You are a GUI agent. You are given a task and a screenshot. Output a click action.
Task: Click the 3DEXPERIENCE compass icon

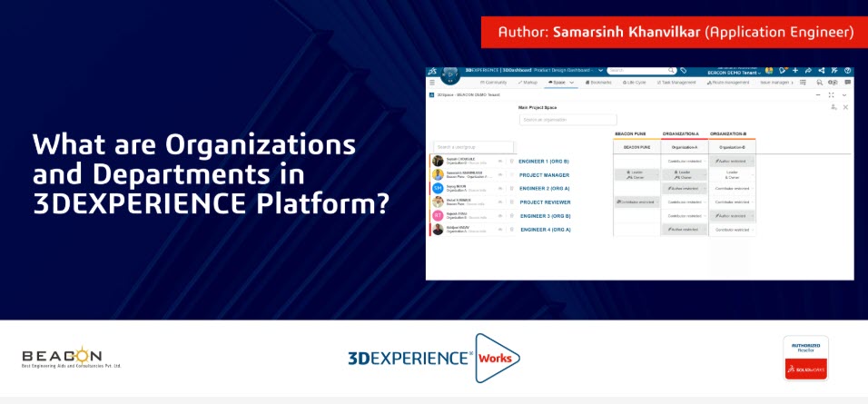tap(450, 73)
